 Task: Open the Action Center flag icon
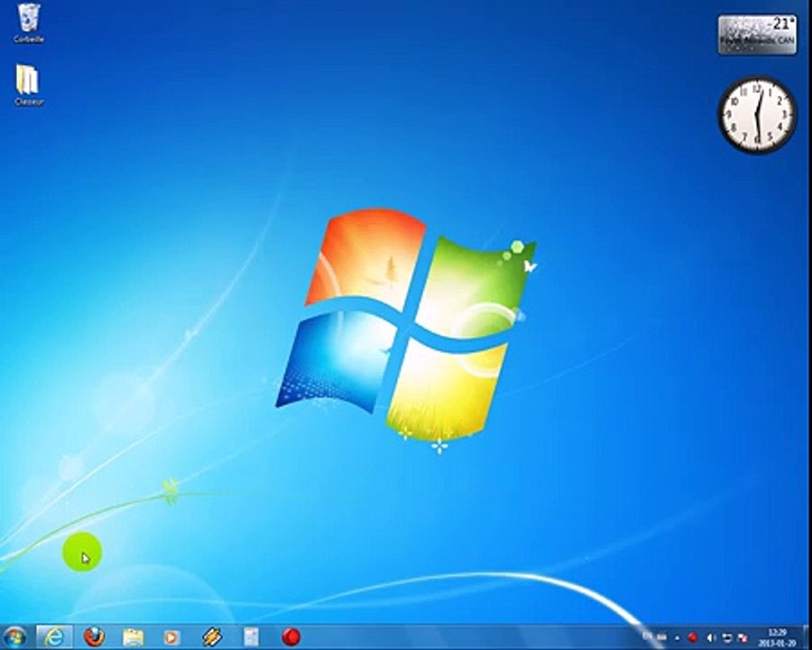point(743,637)
